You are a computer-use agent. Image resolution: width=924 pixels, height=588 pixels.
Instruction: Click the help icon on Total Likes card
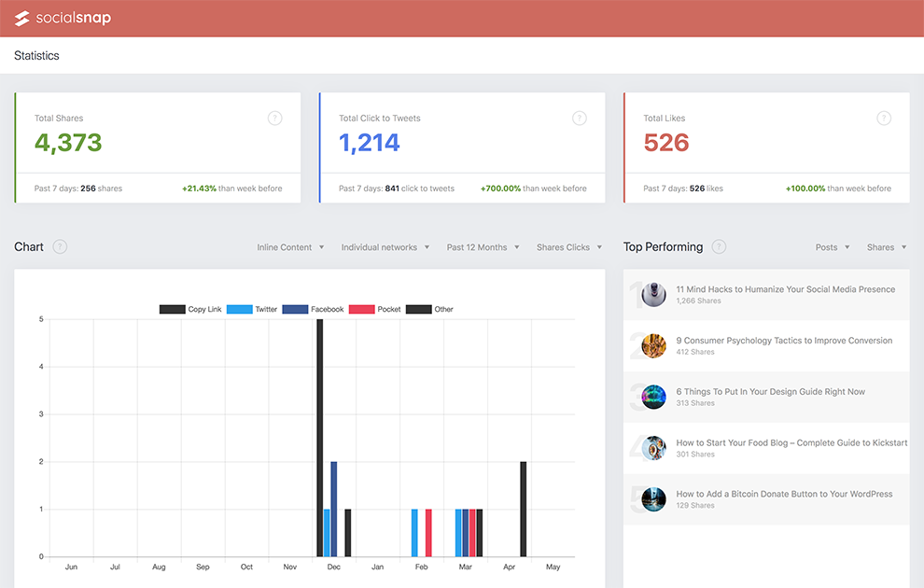click(884, 118)
